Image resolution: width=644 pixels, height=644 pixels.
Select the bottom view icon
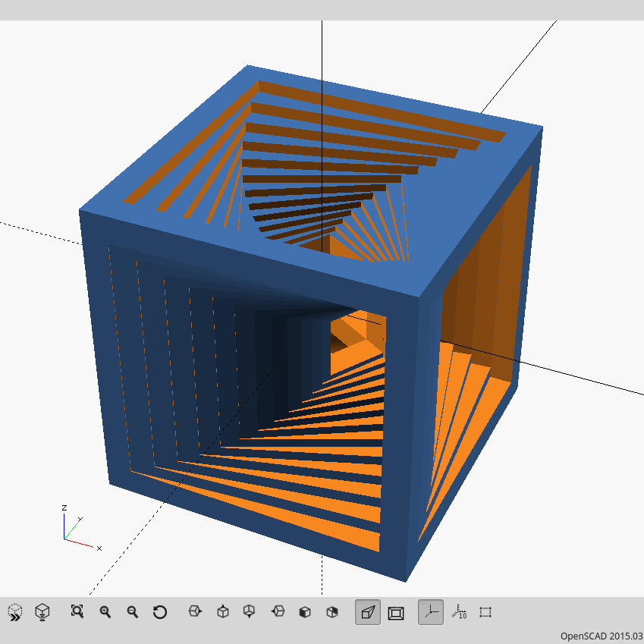250,612
